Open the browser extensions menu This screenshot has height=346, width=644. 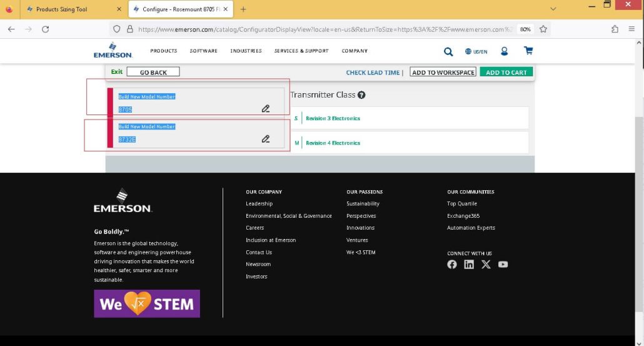[615, 29]
